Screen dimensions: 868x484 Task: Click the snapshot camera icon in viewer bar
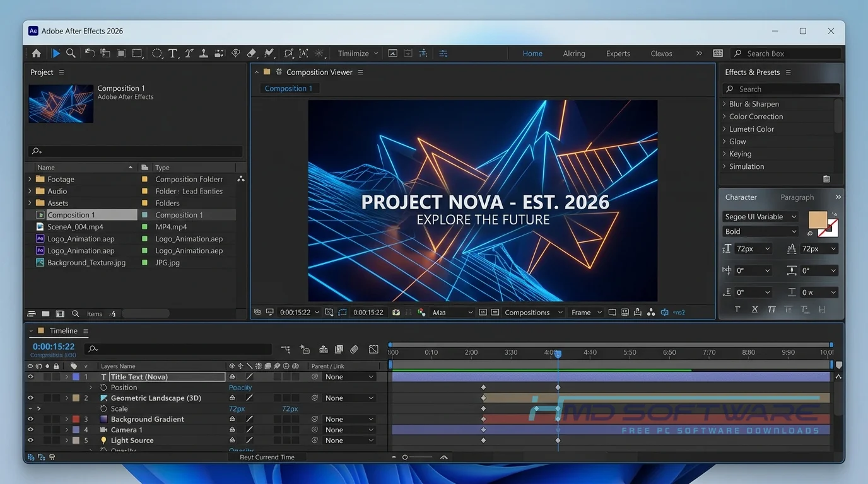(396, 312)
